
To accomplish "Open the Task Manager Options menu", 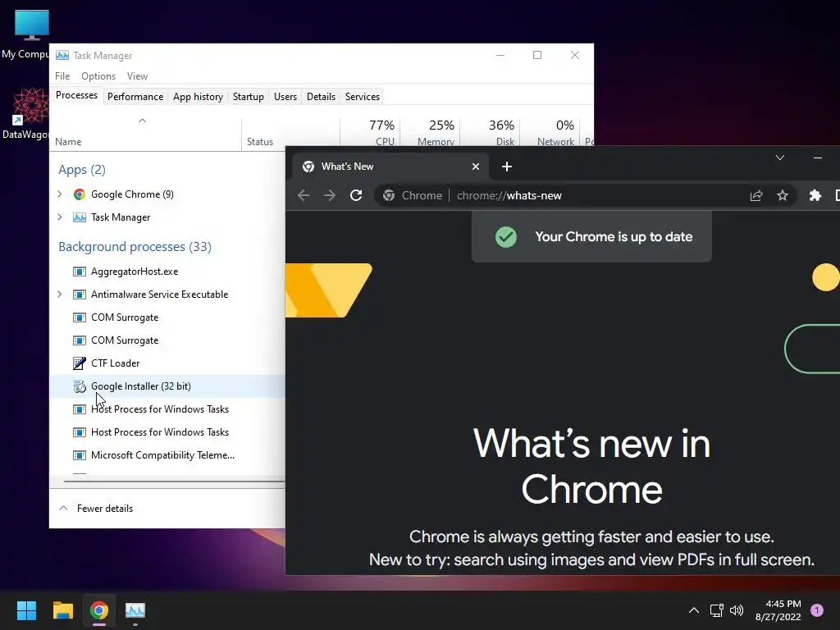I will coord(98,76).
